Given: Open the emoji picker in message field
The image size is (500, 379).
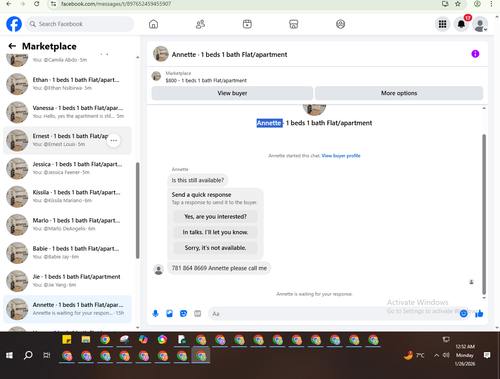Looking at the screenshot, I should coord(463,314).
